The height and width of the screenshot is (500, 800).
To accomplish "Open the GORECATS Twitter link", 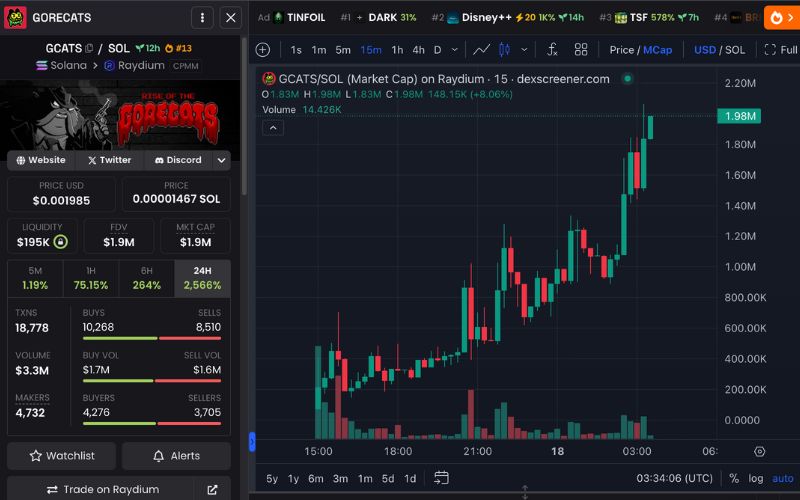I will coord(110,160).
